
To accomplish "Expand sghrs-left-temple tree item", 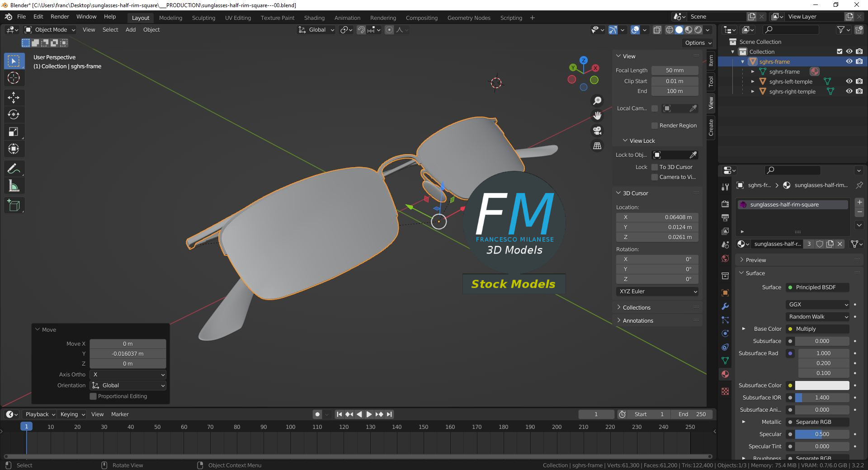I will click(753, 82).
